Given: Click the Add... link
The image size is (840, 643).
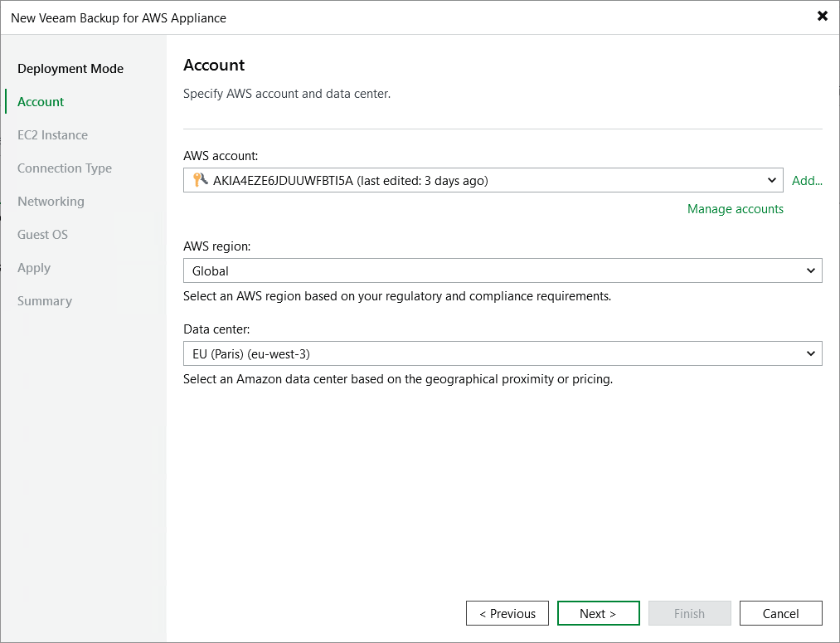Looking at the screenshot, I should pyautogui.click(x=807, y=180).
